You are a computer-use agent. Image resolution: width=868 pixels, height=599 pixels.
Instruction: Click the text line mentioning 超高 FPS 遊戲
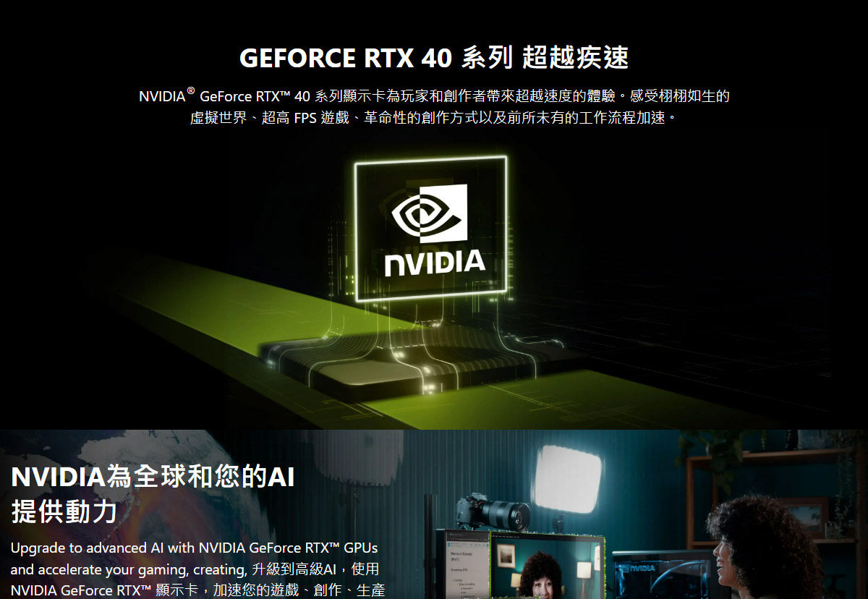[434, 117]
